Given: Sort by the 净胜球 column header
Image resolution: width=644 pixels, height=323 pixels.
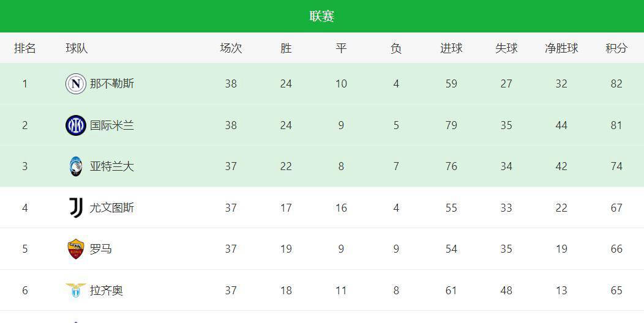Looking at the screenshot, I should 561,48.
